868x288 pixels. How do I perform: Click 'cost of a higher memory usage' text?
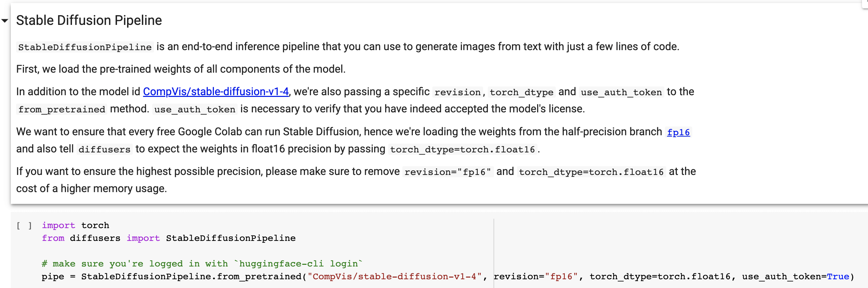tap(91, 188)
